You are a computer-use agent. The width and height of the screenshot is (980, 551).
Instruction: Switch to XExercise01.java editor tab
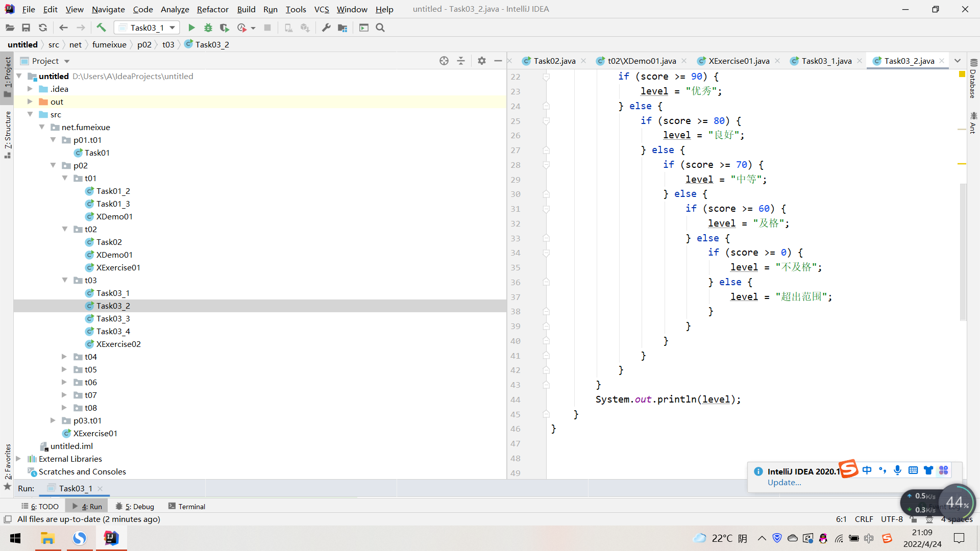pyautogui.click(x=739, y=61)
